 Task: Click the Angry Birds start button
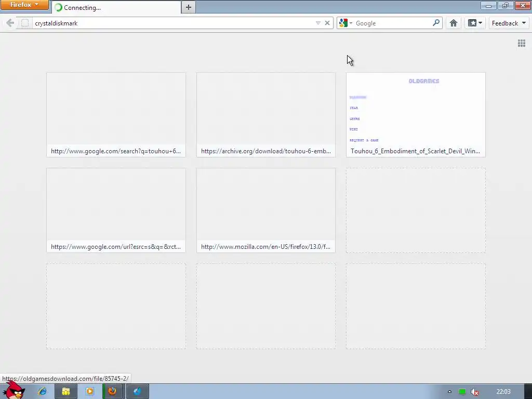pos(15,391)
